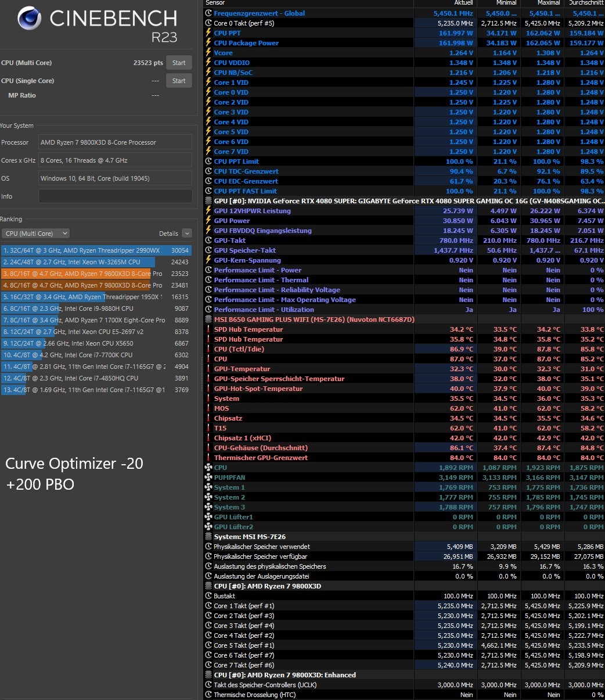Click fan icon of System 1 row
605x700 pixels.
209,487
